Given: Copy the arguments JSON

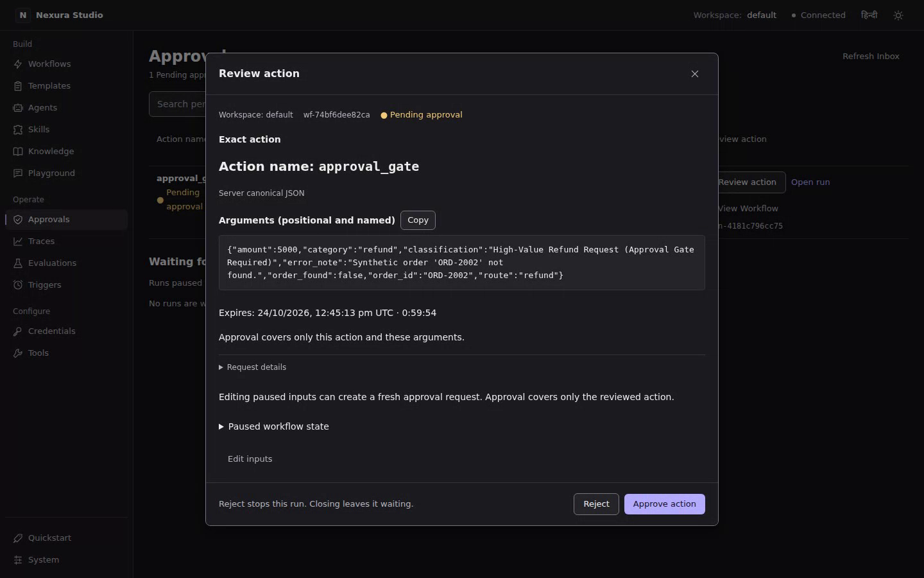Looking at the screenshot, I should (x=418, y=220).
